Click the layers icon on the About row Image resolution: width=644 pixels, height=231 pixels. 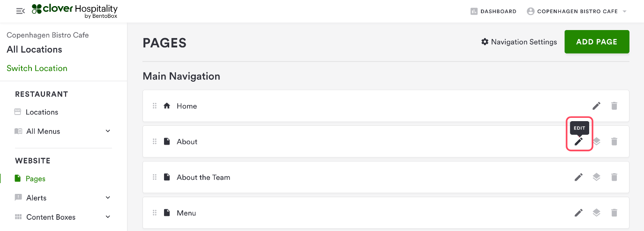coord(597,141)
